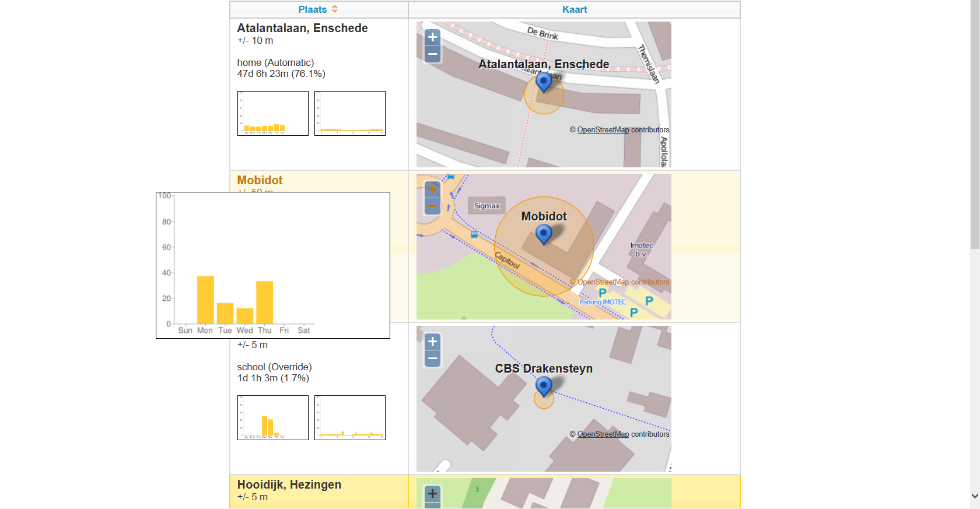Click the Atalantalaan location pin marker
Viewport: 980px width, 509px height.
pos(544,82)
